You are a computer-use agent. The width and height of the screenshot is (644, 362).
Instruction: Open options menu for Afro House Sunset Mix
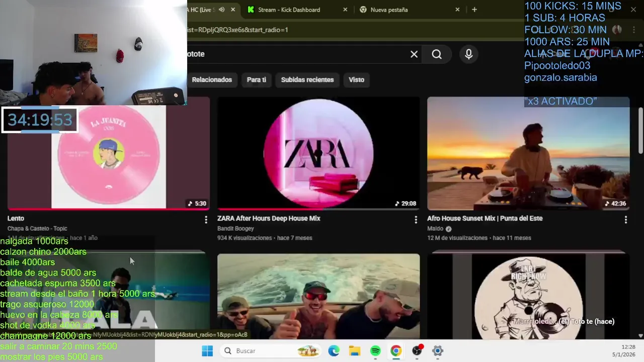click(625, 220)
